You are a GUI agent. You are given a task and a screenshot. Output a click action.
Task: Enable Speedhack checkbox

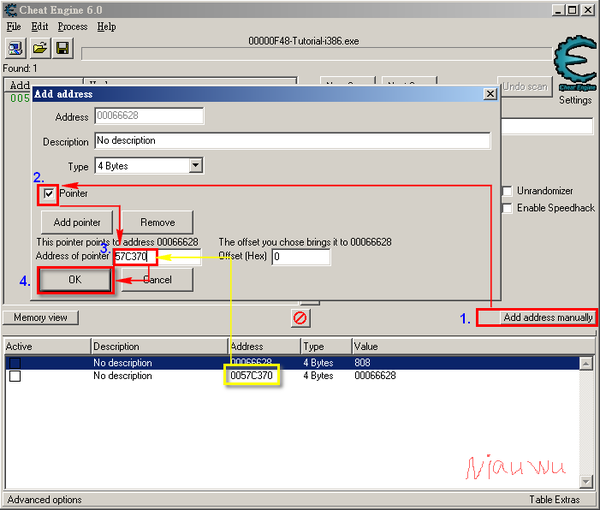pyautogui.click(x=507, y=208)
